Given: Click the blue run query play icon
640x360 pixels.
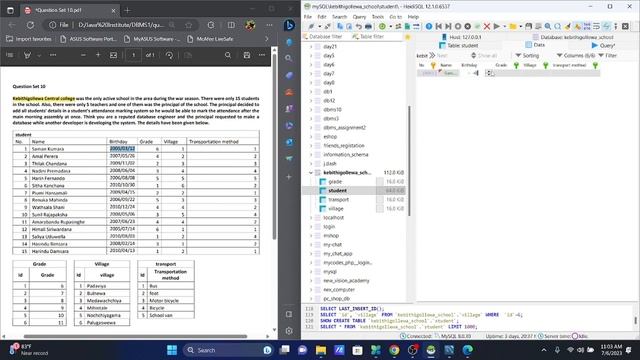Looking at the screenshot, I should coord(496,26).
